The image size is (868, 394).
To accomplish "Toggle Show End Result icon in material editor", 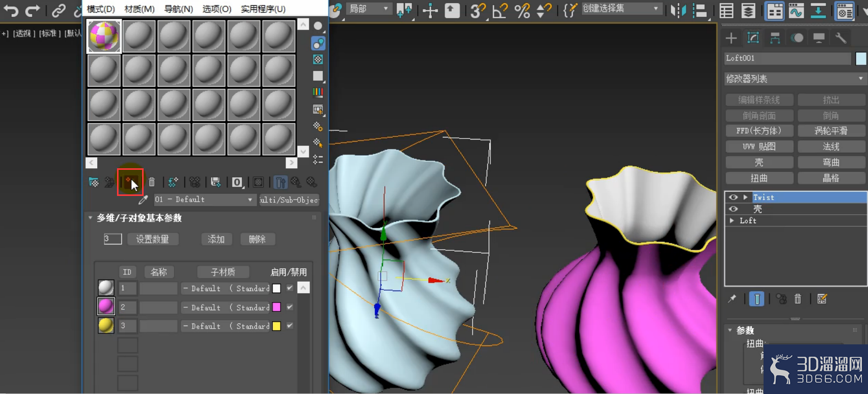I will [x=280, y=182].
